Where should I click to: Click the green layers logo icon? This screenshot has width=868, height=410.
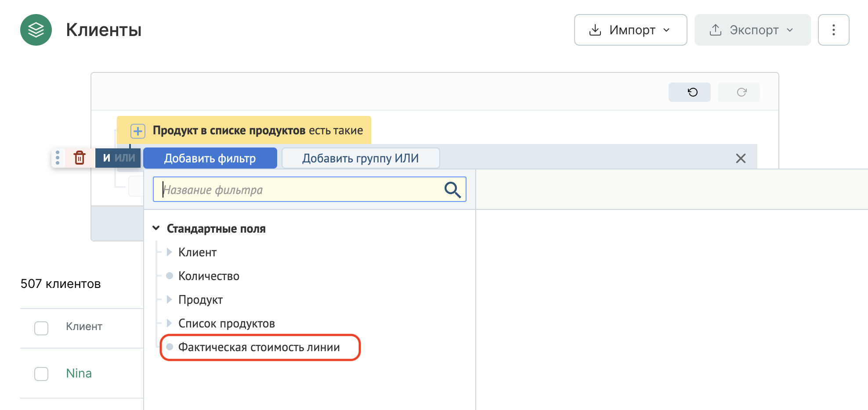point(36,30)
